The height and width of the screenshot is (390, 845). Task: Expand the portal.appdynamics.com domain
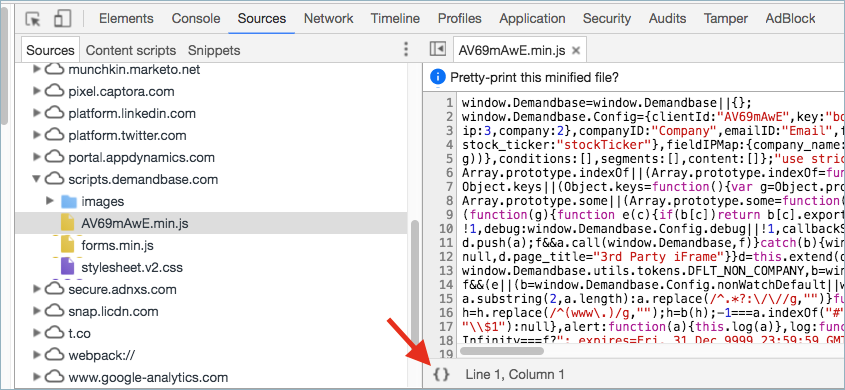pos(37,157)
